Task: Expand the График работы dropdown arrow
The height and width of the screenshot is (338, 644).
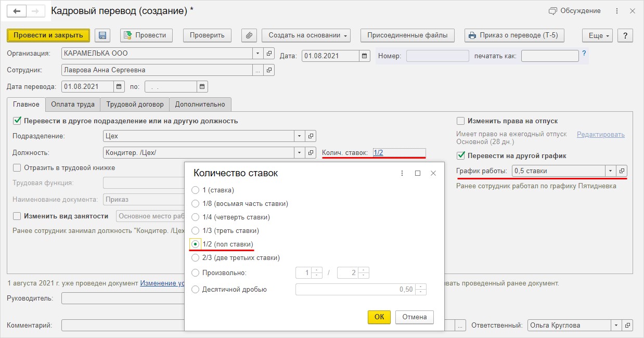Action: pyautogui.click(x=610, y=171)
